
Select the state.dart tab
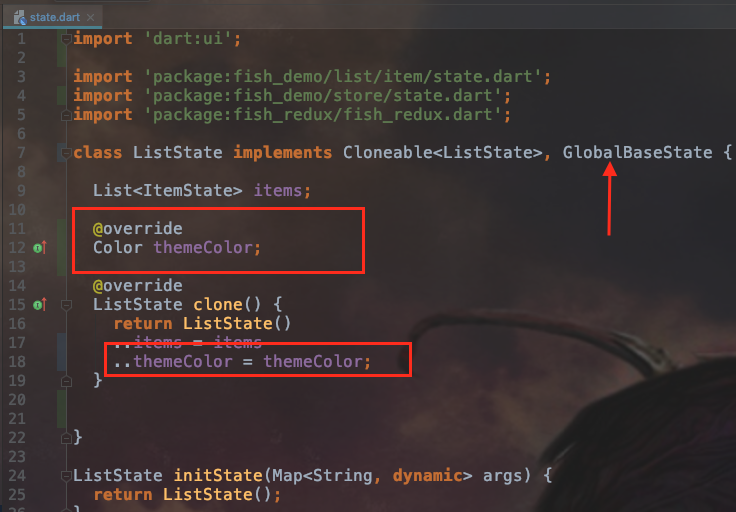pyautogui.click(x=53, y=17)
